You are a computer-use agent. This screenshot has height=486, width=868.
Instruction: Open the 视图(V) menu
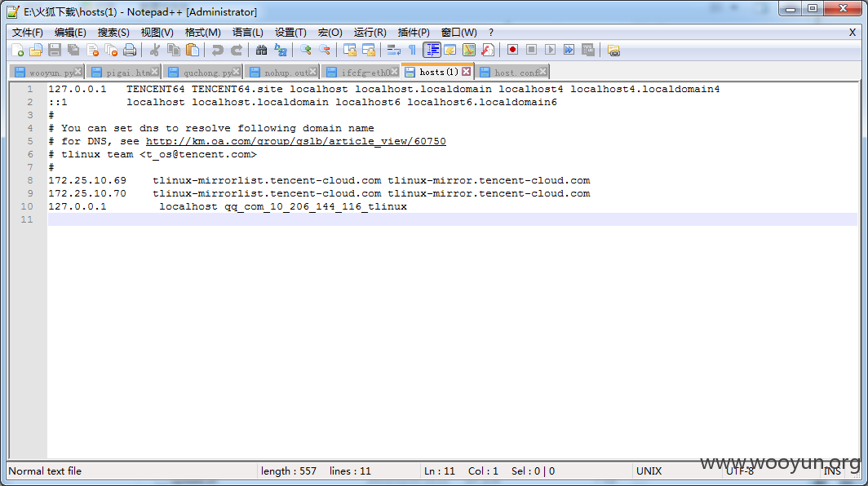(x=157, y=33)
